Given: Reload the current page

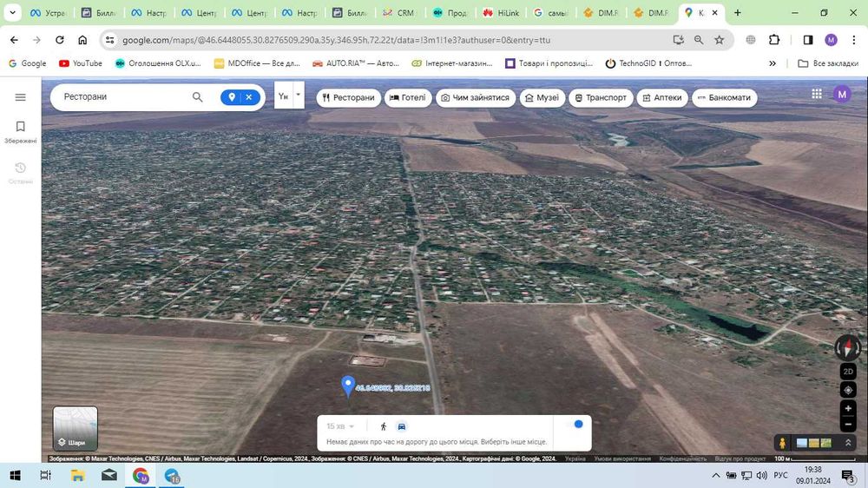Looking at the screenshot, I should point(60,40).
